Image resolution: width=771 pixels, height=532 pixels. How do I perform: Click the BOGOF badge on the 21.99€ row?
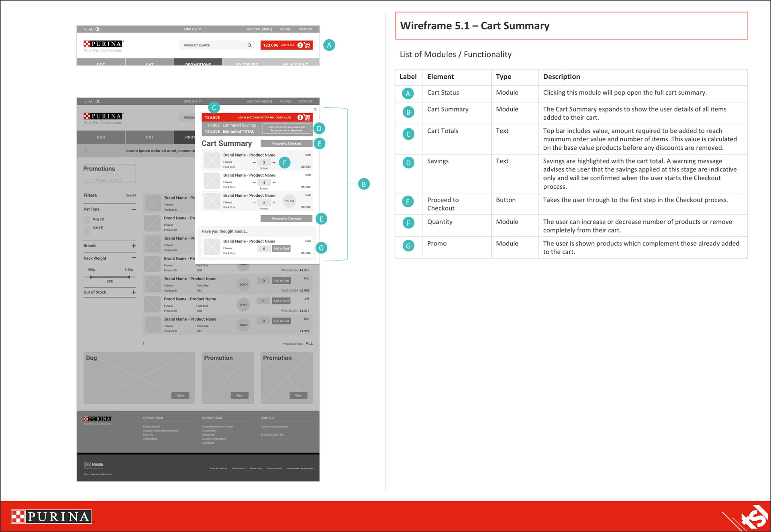click(244, 325)
